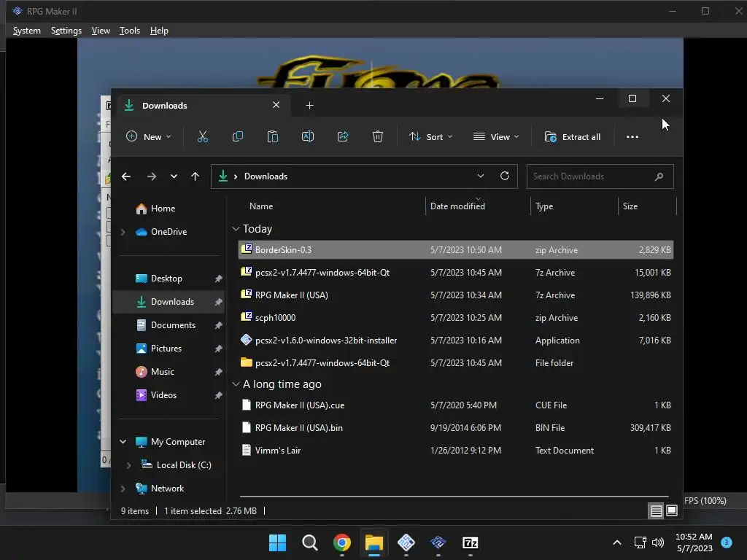The height and width of the screenshot is (560, 747).
Task: Select Pictures in navigation pane
Action: [166, 349]
